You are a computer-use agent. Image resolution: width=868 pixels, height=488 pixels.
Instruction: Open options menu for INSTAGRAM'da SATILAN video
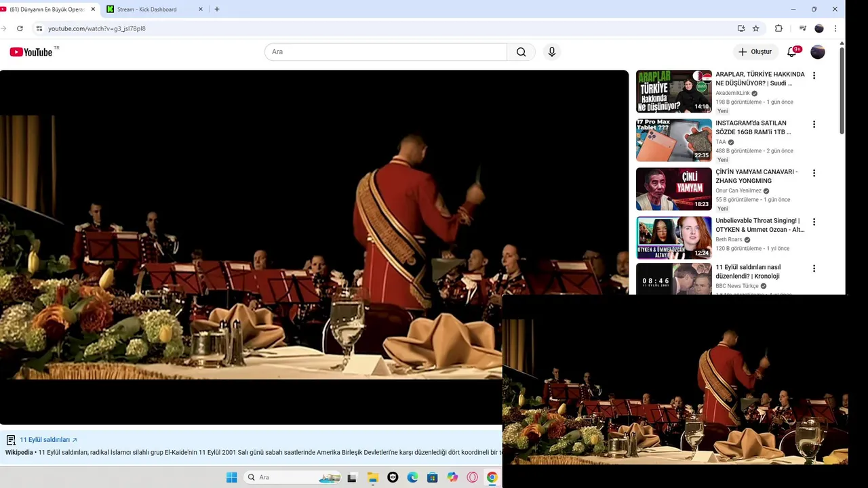click(814, 125)
